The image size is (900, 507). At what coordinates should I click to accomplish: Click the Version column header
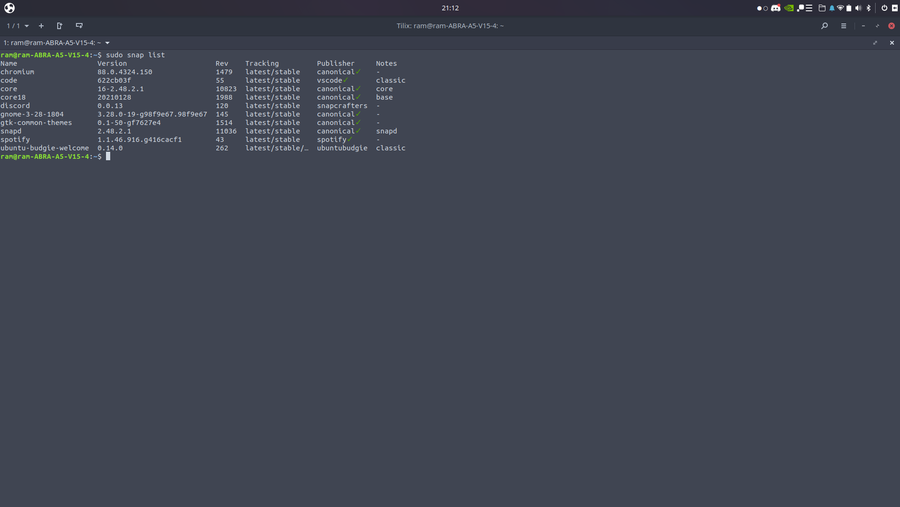(x=112, y=64)
